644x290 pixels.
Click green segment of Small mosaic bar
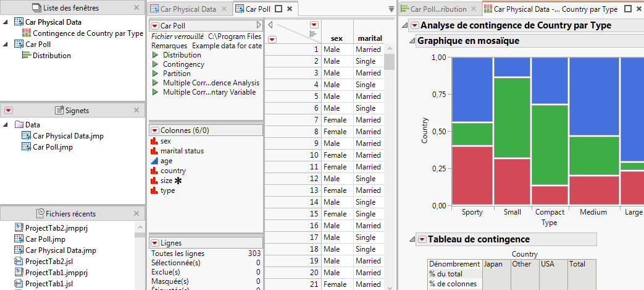coord(512,117)
